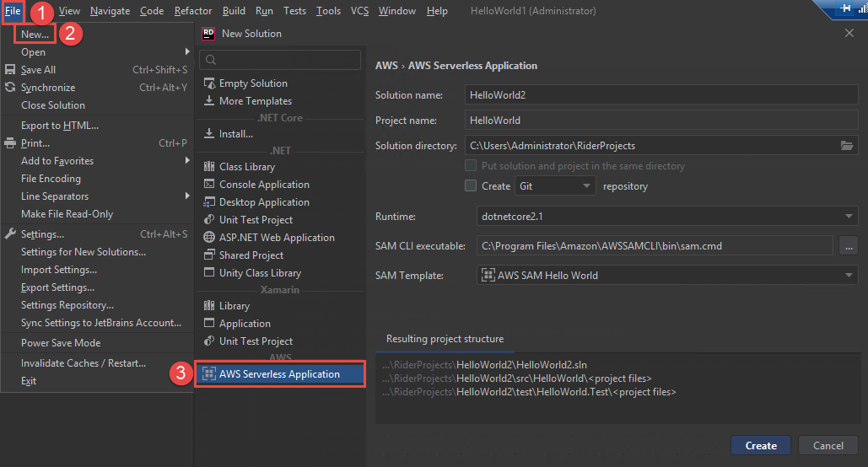Open the Refactor menu
This screenshot has height=467, width=868.
193,11
